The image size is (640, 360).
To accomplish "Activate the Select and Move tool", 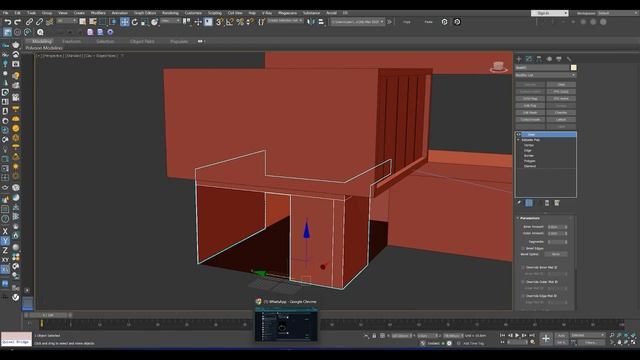I will click(124, 22).
